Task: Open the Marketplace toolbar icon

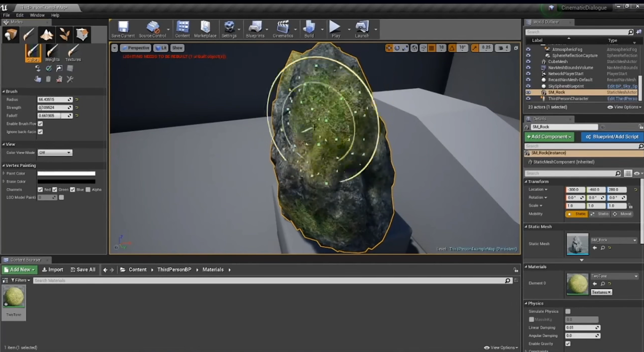Action: point(205,28)
